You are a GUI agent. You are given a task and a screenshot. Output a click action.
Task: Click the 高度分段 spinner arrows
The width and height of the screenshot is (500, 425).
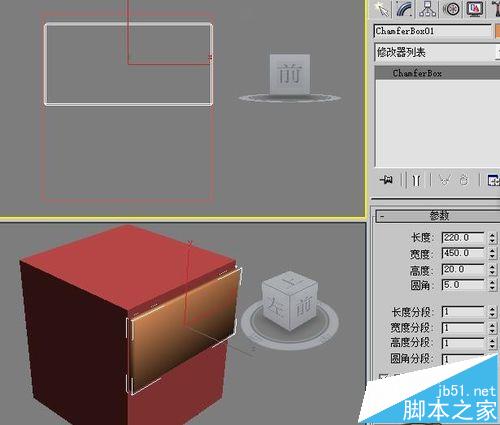click(492, 343)
